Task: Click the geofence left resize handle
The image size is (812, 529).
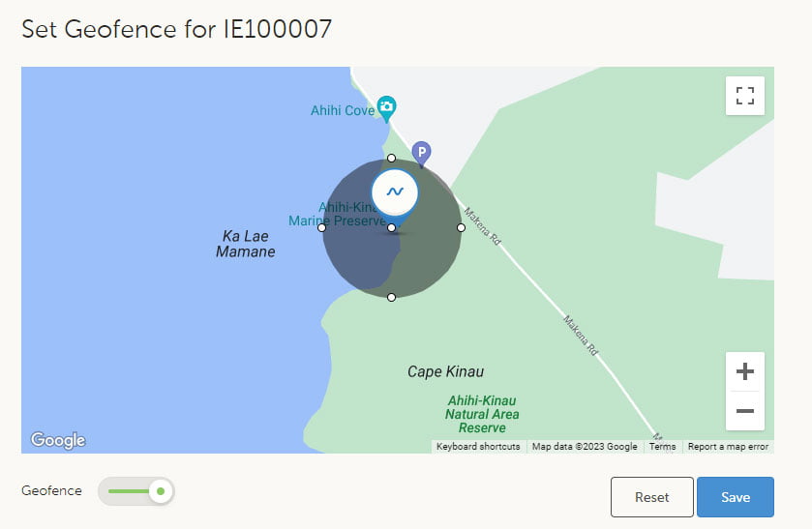Action: 322,228
